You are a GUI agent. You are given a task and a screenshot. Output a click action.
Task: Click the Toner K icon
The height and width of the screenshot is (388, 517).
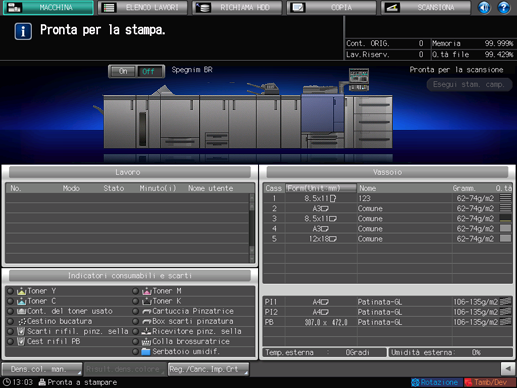click(x=147, y=301)
